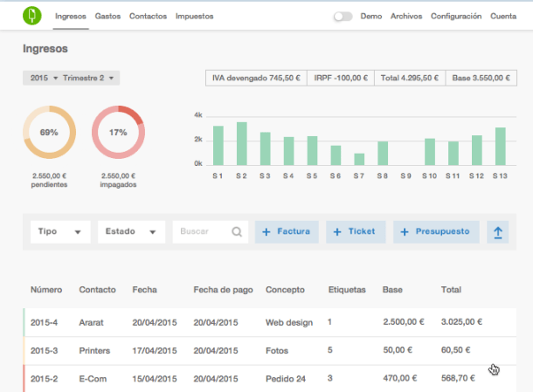Click the Buscar search field
This screenshot has width=533, height=392.
[203, 232]
